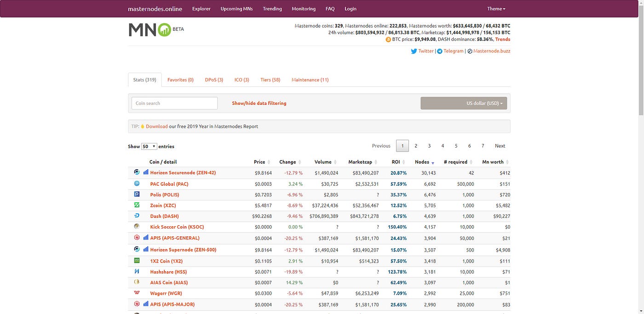
Task: Click the 1X2 Coin icon
Action: pos(137,260)
